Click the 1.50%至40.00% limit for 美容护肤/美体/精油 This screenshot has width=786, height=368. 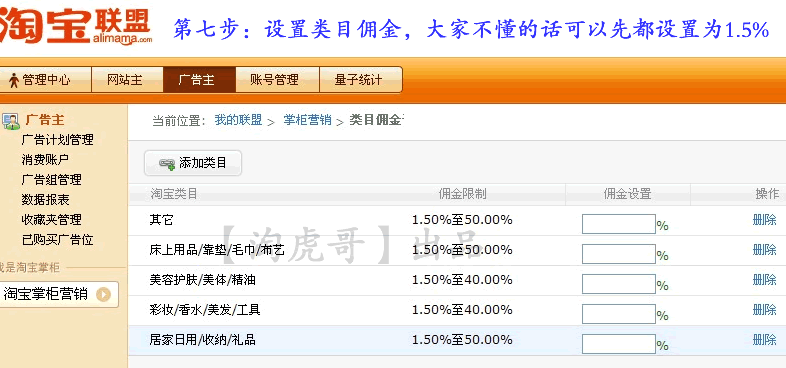(x=462, y=280)
